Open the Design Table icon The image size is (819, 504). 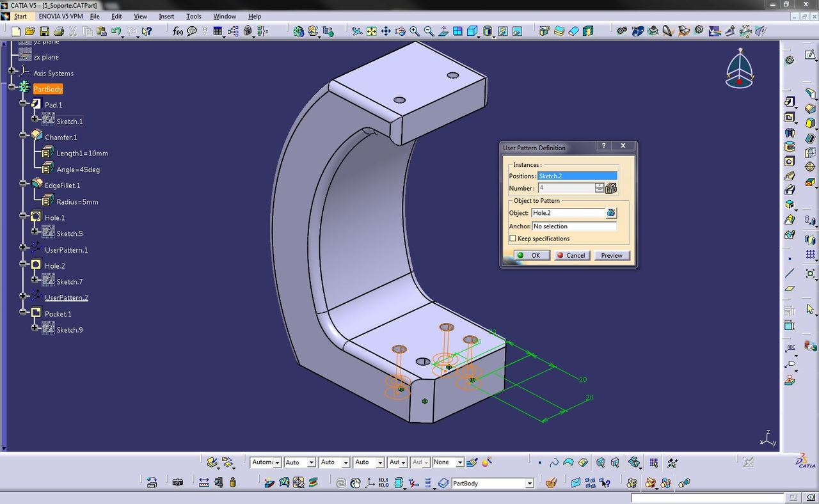218,31
